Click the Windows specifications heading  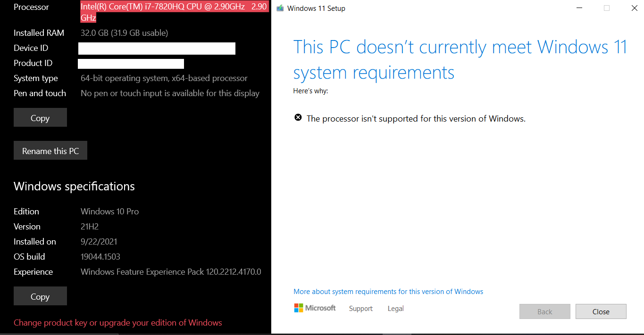tap(74, 187)
